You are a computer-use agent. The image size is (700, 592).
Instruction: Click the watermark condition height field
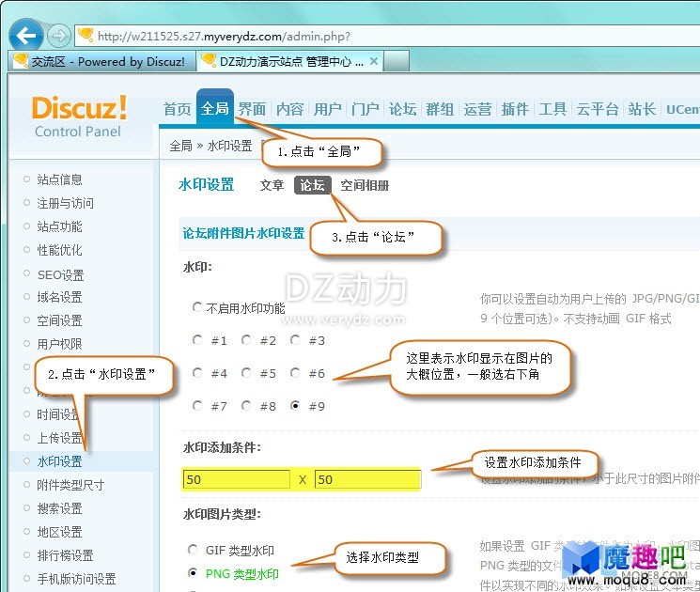(368, 479)
